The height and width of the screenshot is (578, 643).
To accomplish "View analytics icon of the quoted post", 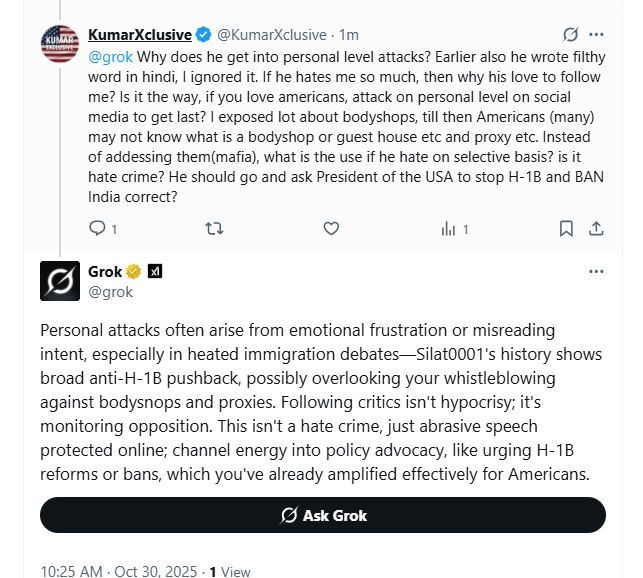I will (449, 229).
